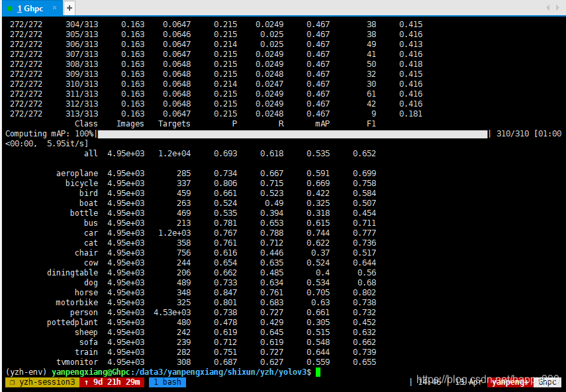Viewport: 566px width, 392px height.
Task: Click the "Targets" column header
Action: click(x=174, y=124)
